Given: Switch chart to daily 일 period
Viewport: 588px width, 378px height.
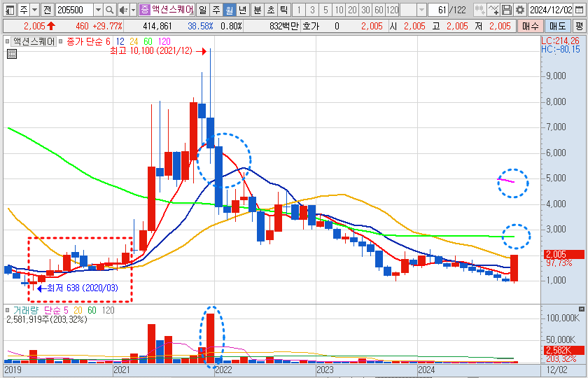Looking at the screenshot, I should (203, 10).
